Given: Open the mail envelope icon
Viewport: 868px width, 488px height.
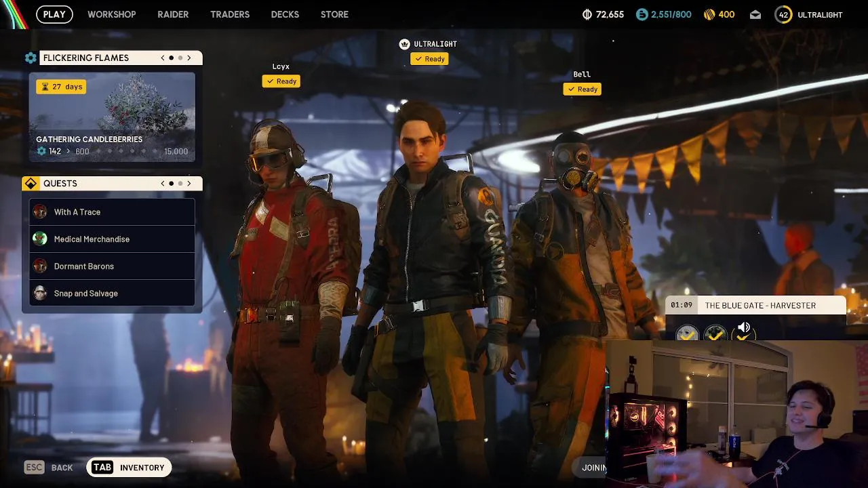Looking at the screenshot, I should click(755, 15).
